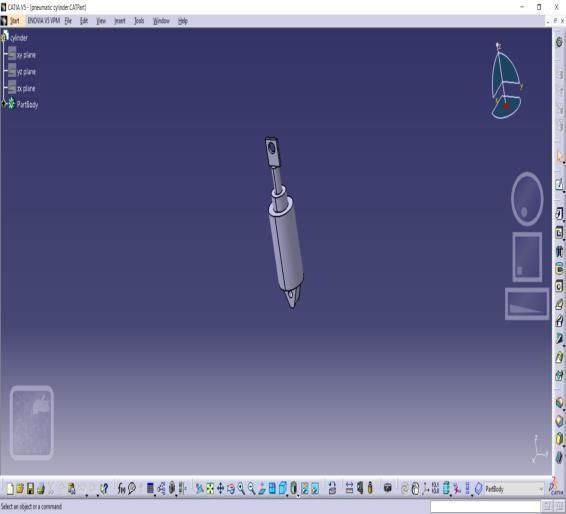Open the Tools menu
This screenshot has height=514, width=566.
click(x=139, y=21)
